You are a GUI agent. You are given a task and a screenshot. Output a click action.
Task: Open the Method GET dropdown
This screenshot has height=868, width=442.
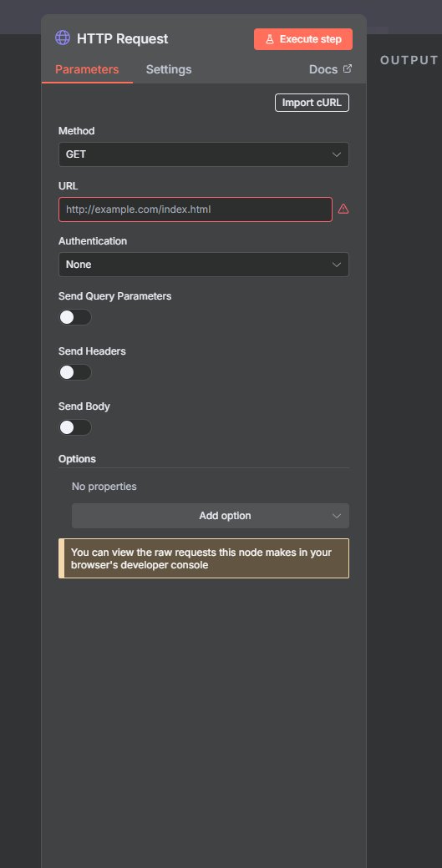(x=204, y=154)
